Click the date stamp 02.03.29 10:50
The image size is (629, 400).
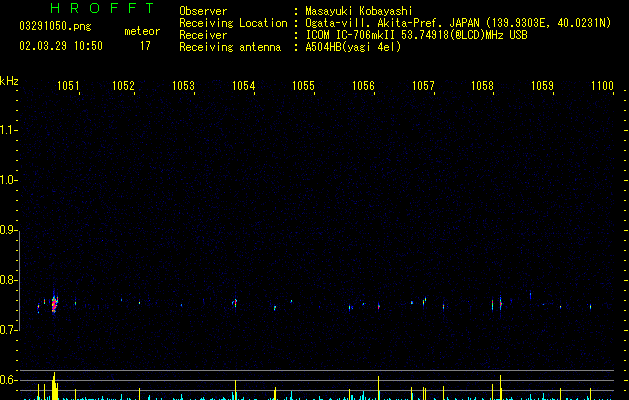61,46
